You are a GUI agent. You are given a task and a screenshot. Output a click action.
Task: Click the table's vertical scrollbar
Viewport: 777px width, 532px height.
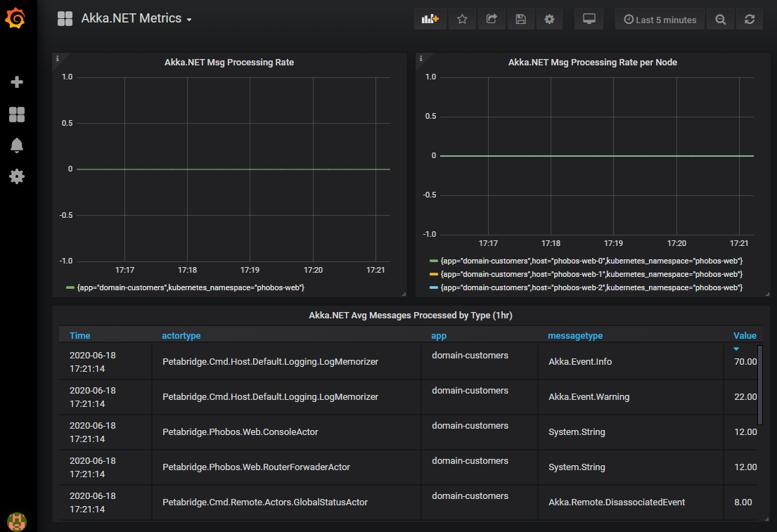click(760, 385)
